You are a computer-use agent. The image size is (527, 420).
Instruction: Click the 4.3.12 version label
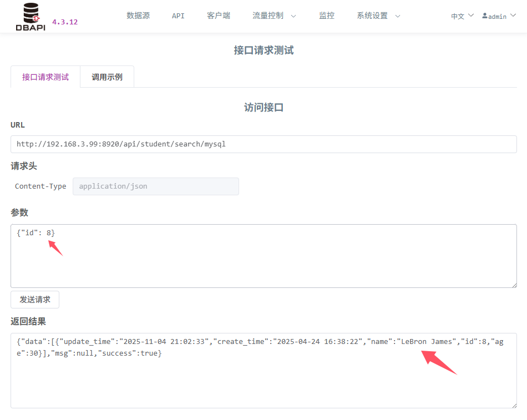click(x=65, y=22)
